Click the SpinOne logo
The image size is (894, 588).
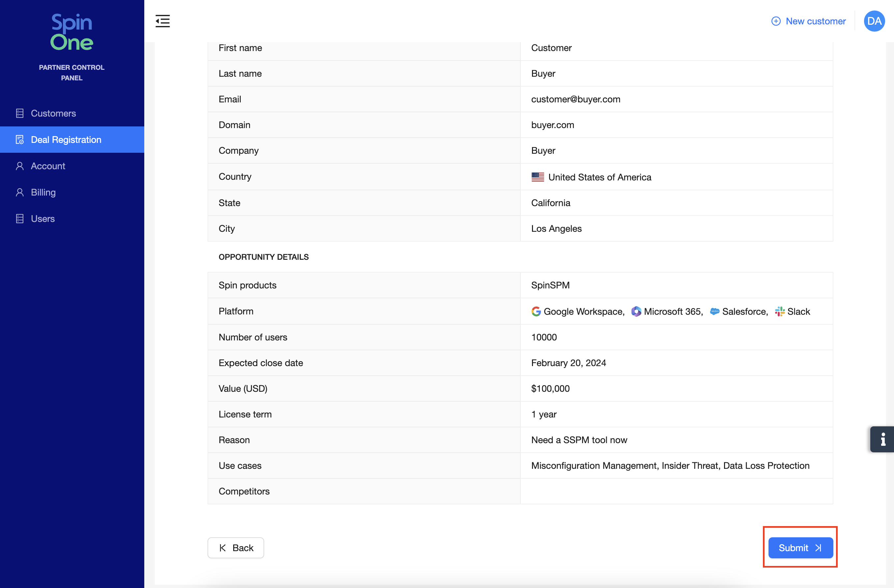pyautogui.click(x=71, y=32)
